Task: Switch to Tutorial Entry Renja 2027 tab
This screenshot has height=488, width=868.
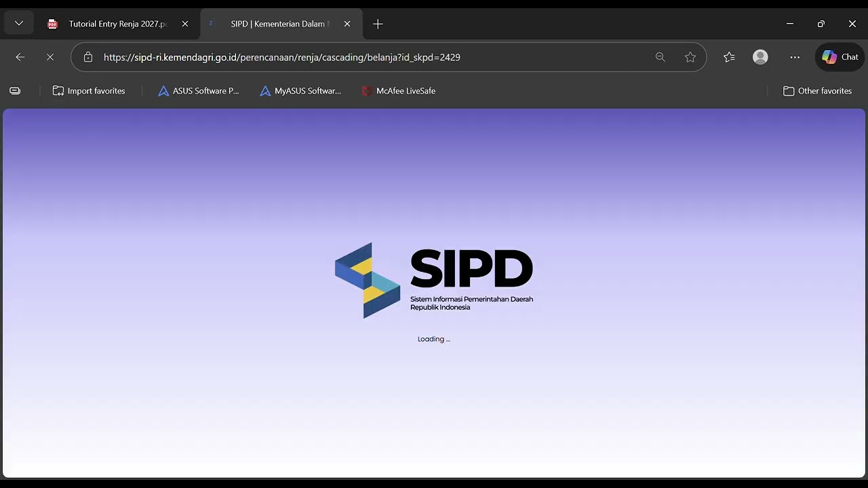Action: click(117, 24)
